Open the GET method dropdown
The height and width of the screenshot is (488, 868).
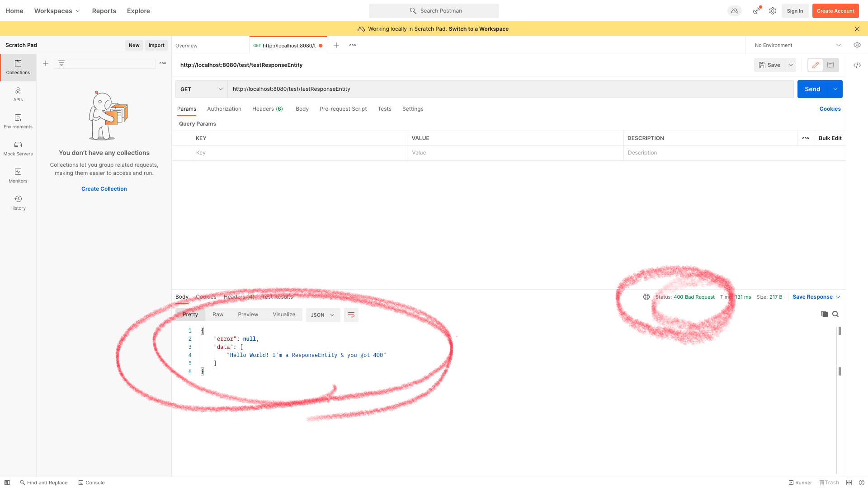(x=201, y=89)
